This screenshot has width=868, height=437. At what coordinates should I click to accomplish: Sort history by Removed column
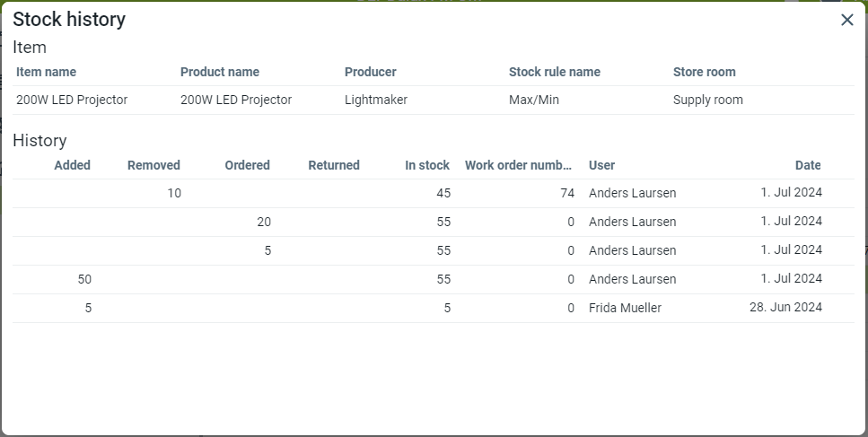[153, 165]
